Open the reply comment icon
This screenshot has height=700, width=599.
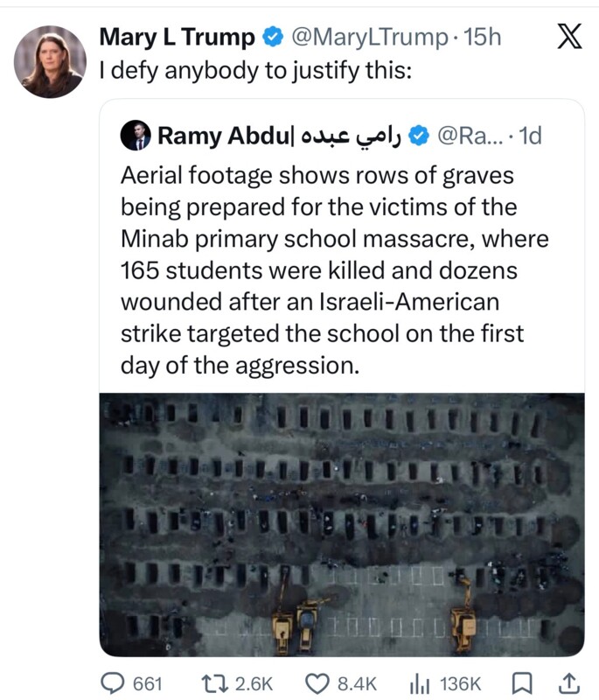tap(114, 682)
